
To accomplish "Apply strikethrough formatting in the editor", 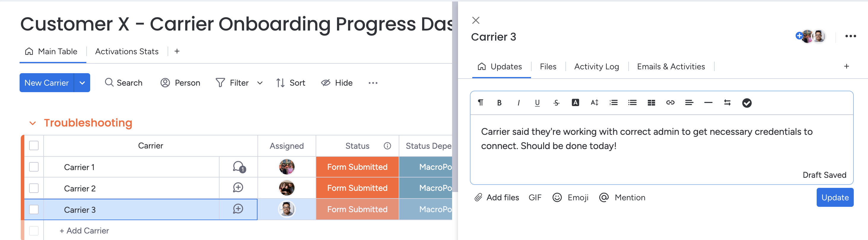I will [x=556, y=103].
